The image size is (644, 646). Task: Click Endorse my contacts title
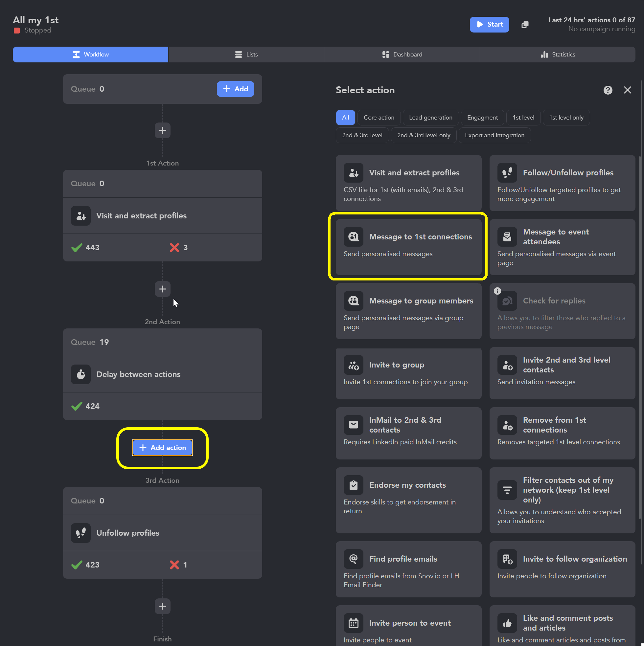407,485
